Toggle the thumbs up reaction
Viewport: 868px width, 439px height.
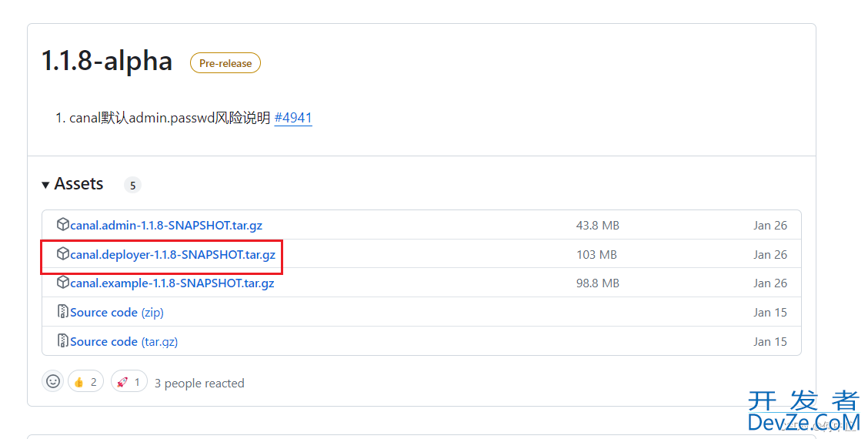[x=86, y=381]
